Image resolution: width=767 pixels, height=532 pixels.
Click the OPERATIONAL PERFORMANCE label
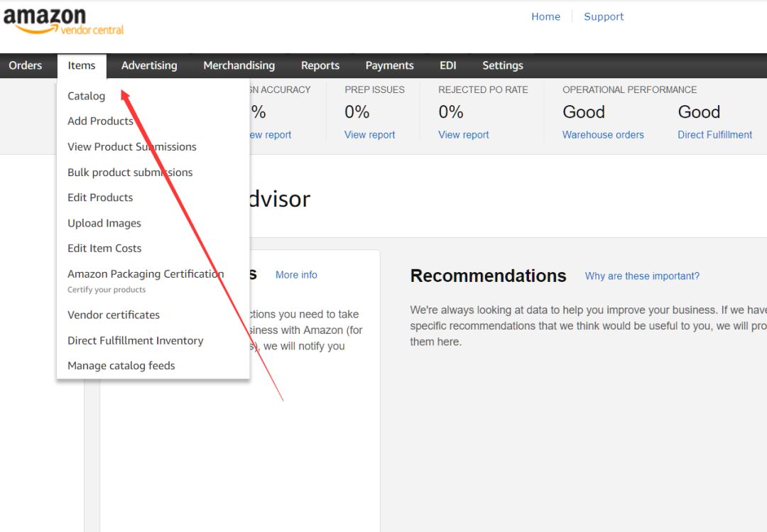[629, 89]
